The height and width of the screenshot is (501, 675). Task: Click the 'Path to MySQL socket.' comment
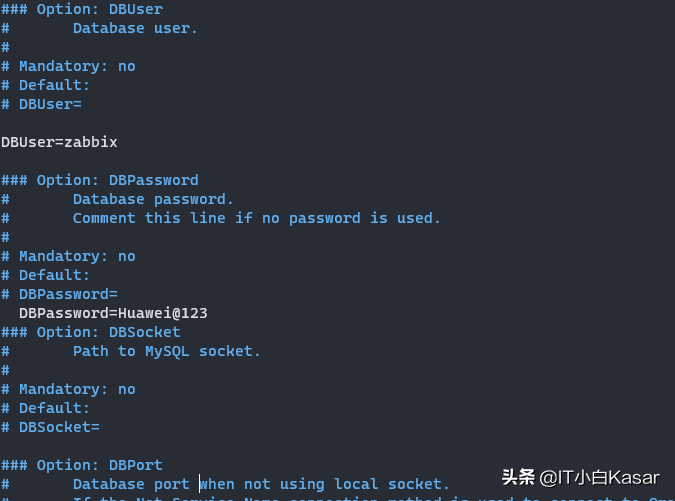(x=166, y=351)
